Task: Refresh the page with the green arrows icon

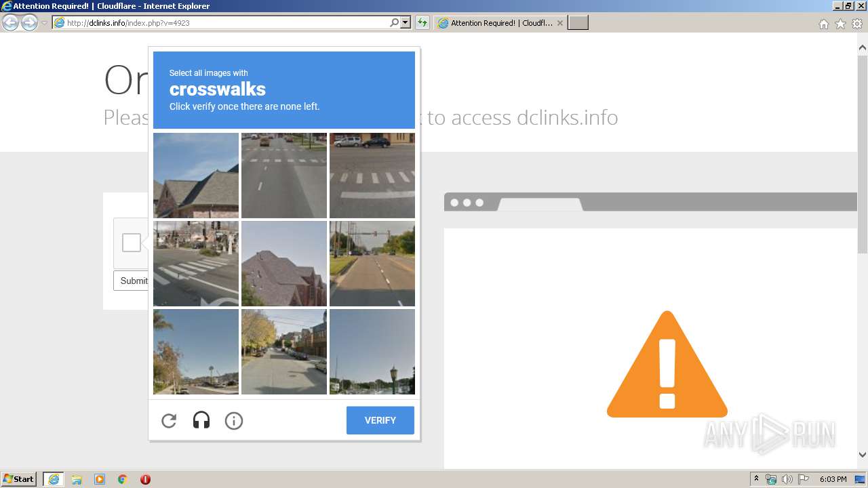Action: pyautogui.click(x=422, y=23)
